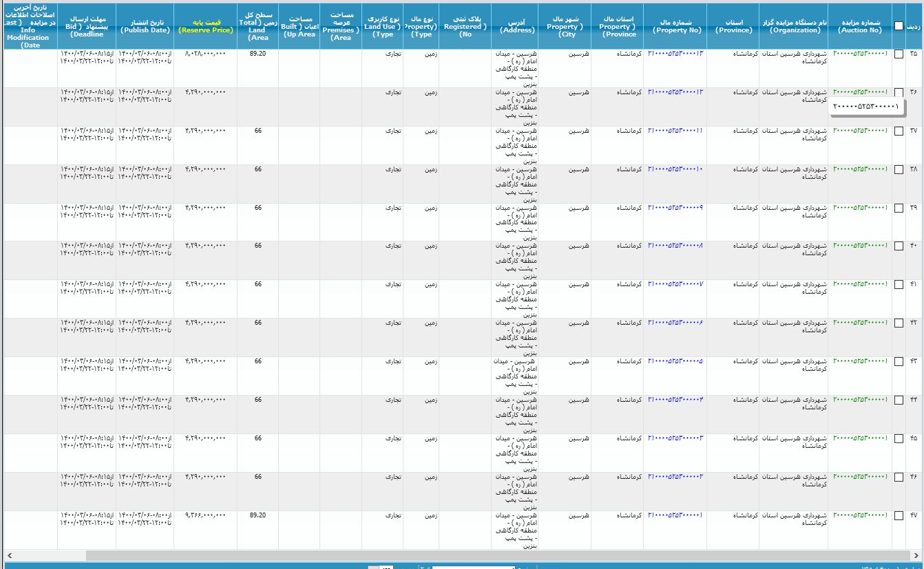Image resolution: width=924 pixels, height=569 pixels.
Task: Tick the select-all checkbox in table header
Action: click(x=899, y=25)
